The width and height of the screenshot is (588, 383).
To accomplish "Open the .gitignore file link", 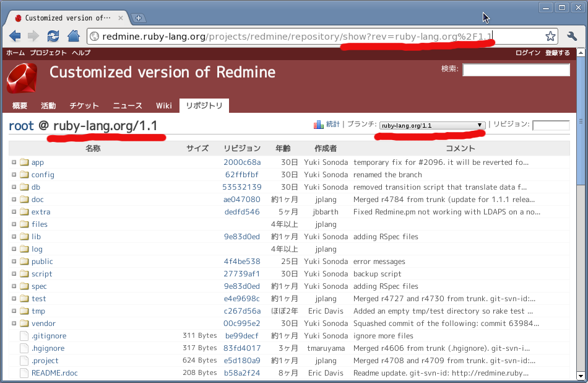I will (x=49, y=336).
